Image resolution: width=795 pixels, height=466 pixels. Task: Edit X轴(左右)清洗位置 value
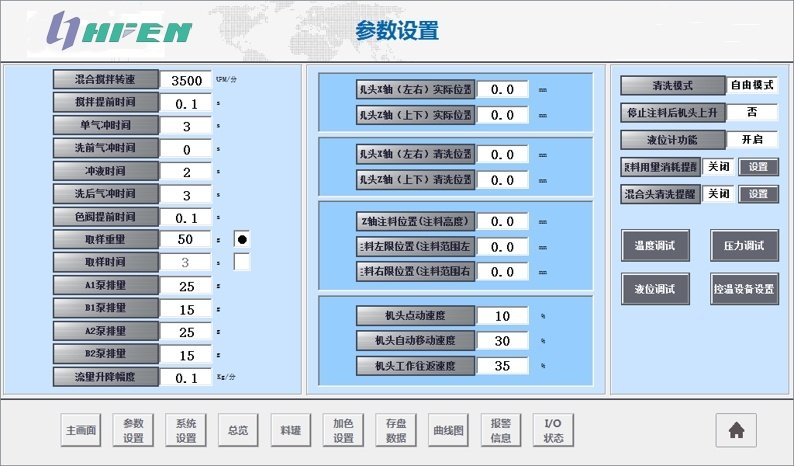pos(502,155)
